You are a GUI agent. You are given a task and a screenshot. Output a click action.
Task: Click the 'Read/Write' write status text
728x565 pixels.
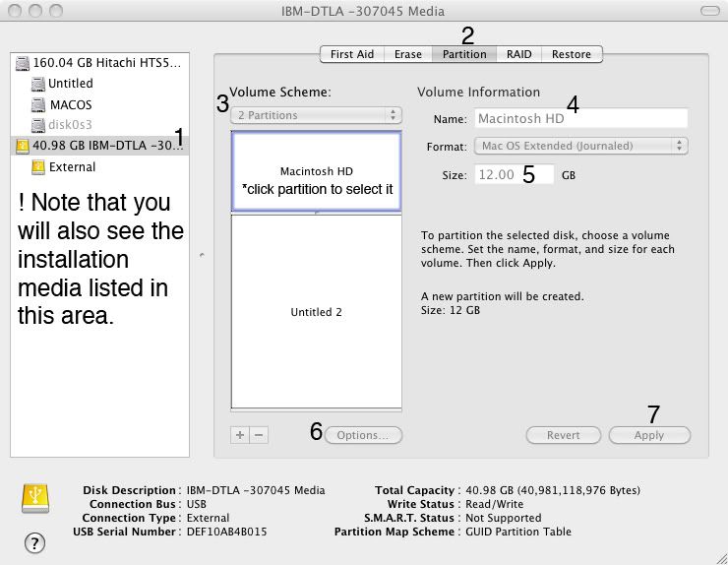pyautogui.click(x=494, y=504)
